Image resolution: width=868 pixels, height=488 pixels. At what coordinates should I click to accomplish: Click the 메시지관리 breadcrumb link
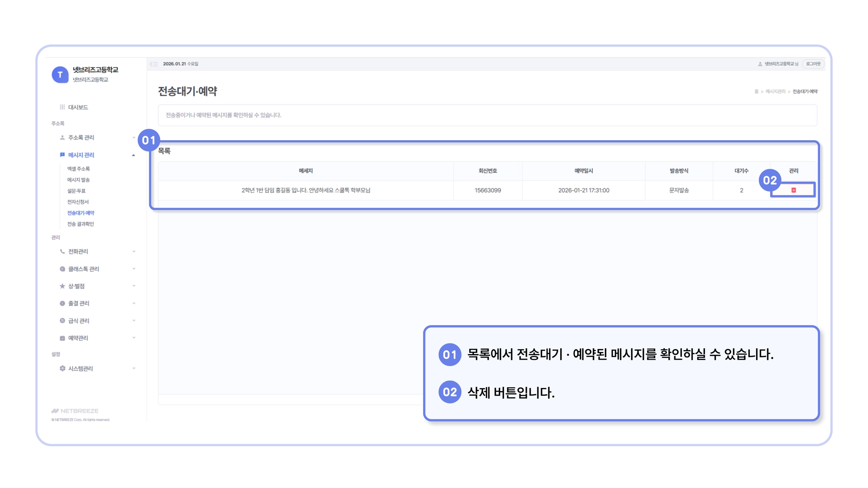click(x=775, y=91)
